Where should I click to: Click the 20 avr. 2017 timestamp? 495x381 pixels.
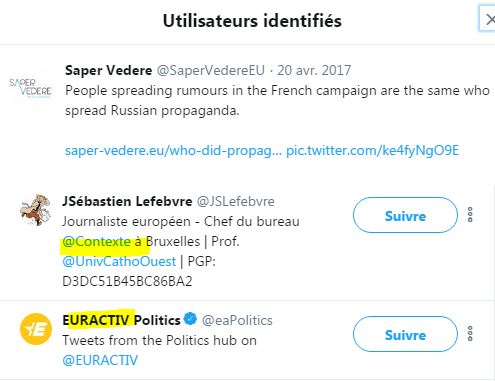314,70
